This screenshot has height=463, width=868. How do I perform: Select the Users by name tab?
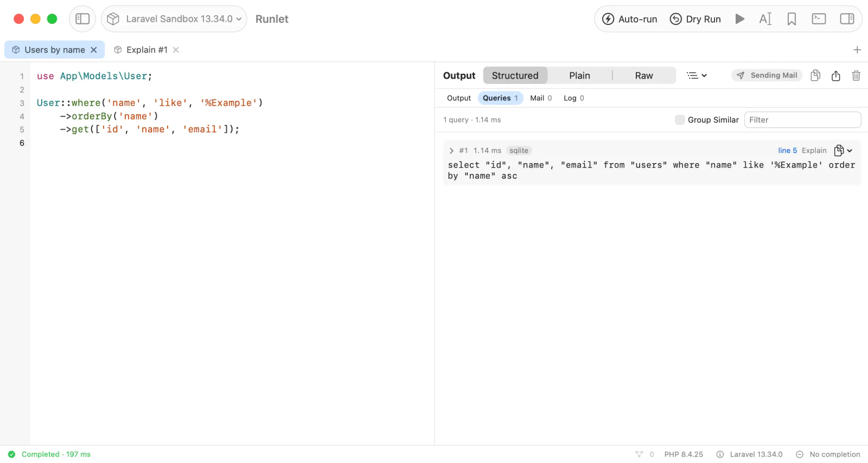tap(54, 50)
